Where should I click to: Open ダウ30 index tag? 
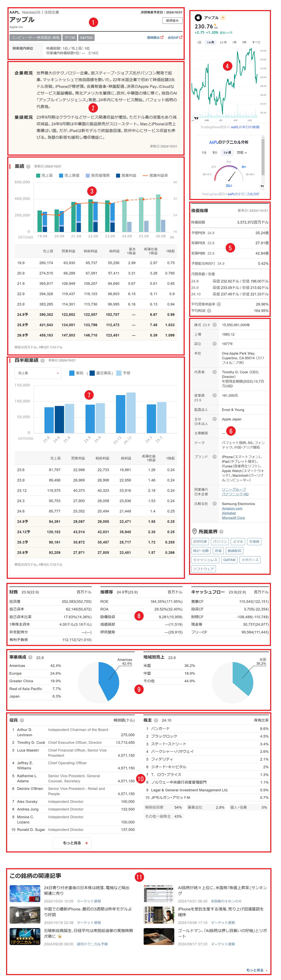point(70,38)
